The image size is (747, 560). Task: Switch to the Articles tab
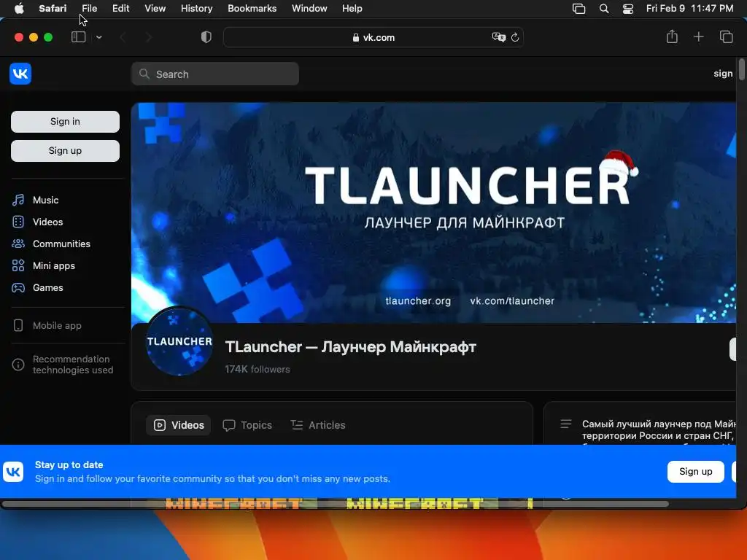click(x=318, y=425)
